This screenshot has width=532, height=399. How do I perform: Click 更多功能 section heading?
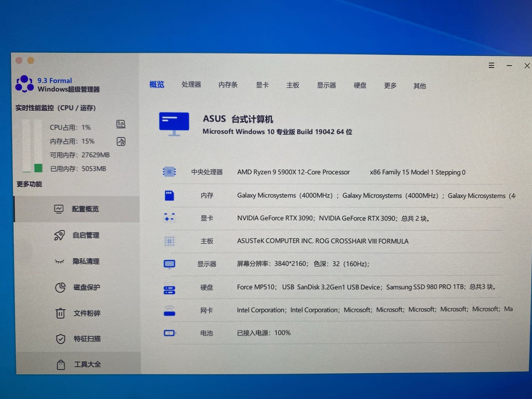click(x=29, y=184)
